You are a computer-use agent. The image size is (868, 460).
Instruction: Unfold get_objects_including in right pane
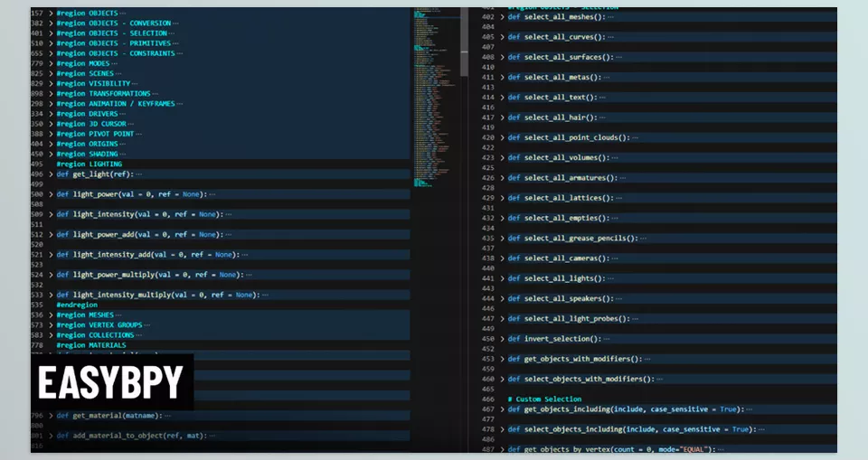tap(503, 409)
